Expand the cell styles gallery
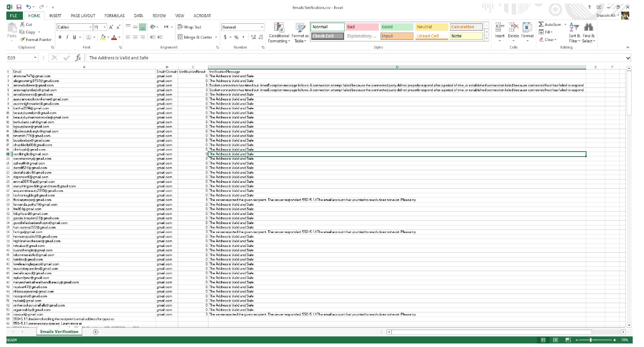644x347 pixels. click(486, 38)
